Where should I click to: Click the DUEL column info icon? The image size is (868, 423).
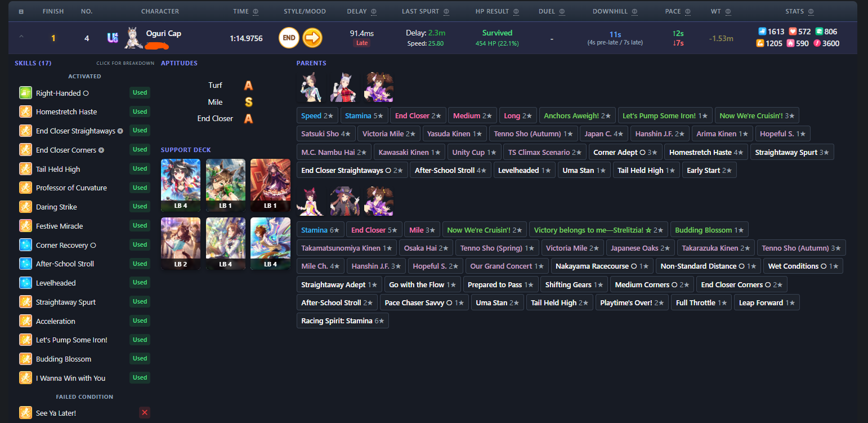tap(562, 11)
